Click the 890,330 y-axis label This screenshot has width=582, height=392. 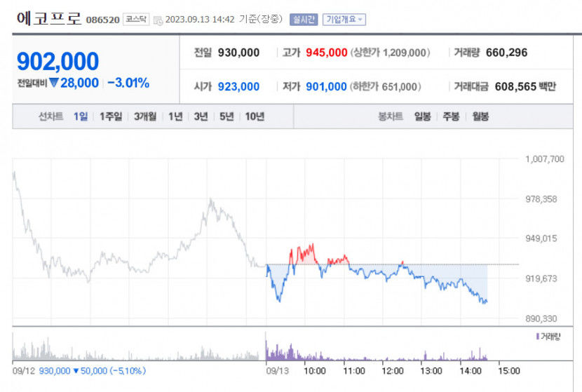click(541, 318)
